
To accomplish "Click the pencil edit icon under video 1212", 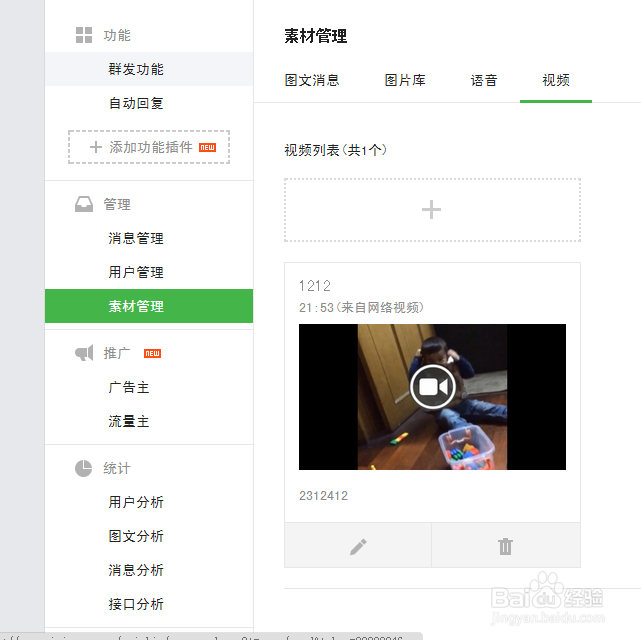I will tap(358, 546).
